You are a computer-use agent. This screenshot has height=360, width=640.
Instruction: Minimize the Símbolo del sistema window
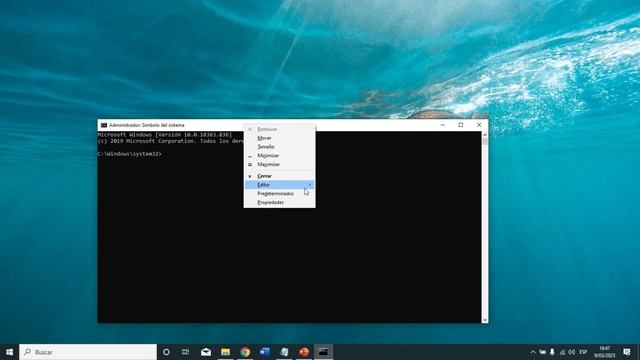(x=443, y=125)
